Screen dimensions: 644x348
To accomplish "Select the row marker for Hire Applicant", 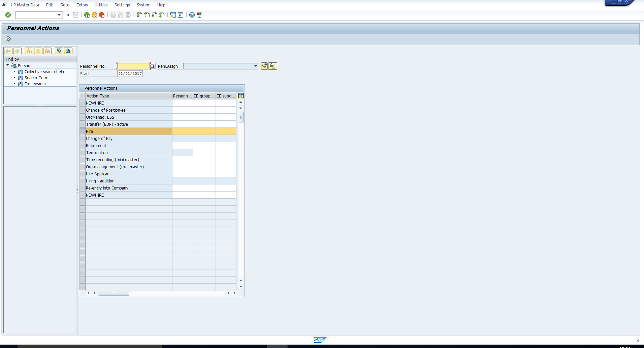I will coord(83,174).
